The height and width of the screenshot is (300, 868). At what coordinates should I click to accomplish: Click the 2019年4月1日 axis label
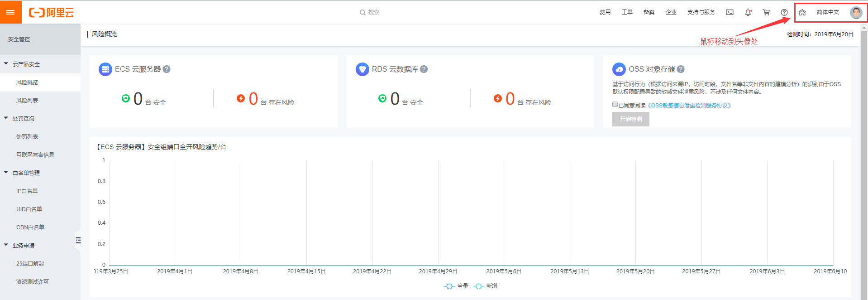(x=175, y=271)
